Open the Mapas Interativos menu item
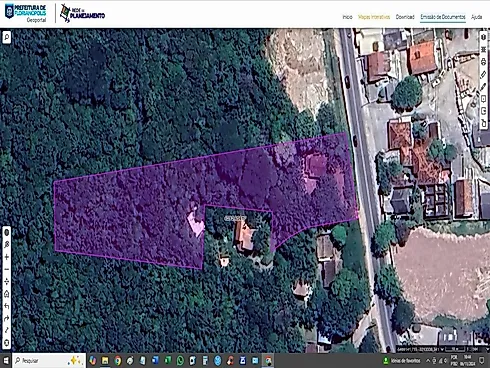The width and height of the screenshot is (490, 368). (x=374, y=17)
